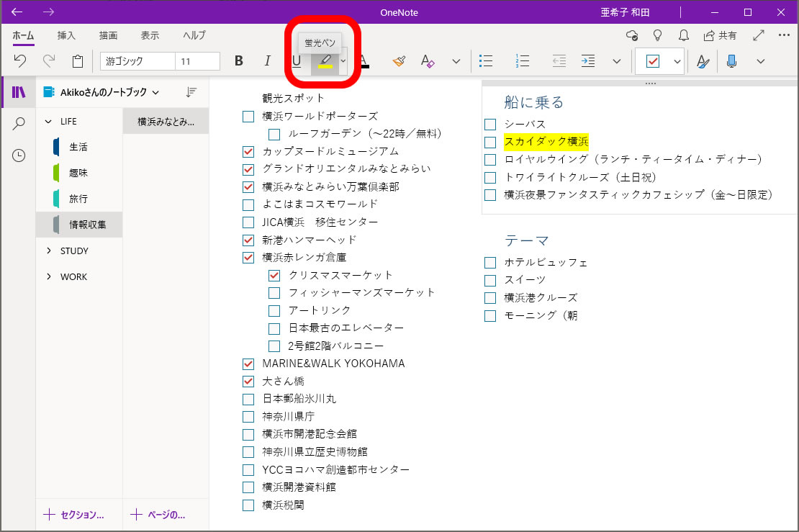The image size is (799, 532).
Task: Click the bulleted list icon
Action: click(x=486, y=61)
